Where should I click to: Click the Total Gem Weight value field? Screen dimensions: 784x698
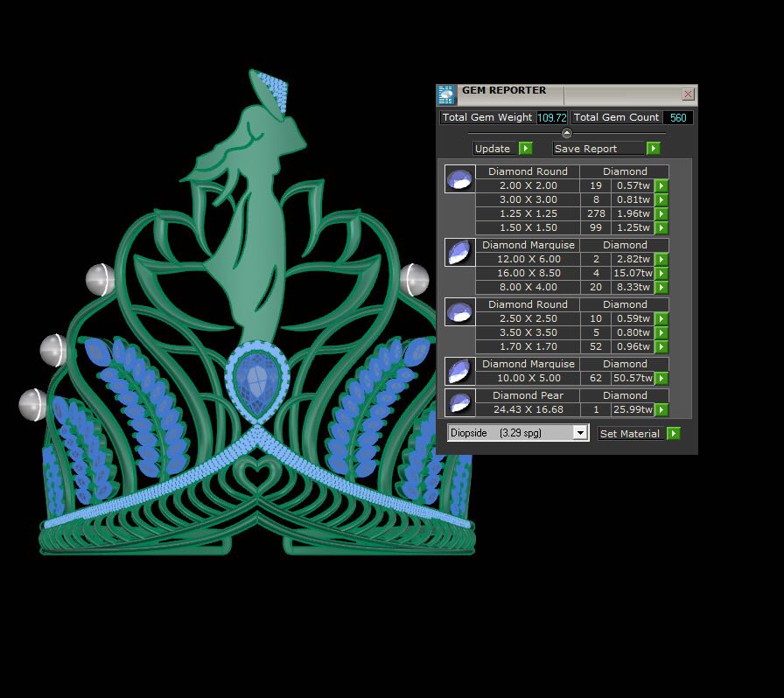(x=551, y=117)
